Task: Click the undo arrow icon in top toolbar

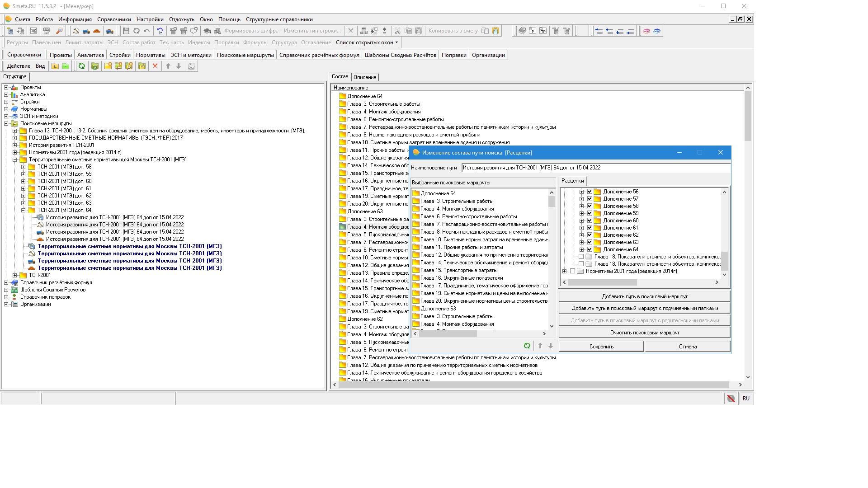Action: 147,31
